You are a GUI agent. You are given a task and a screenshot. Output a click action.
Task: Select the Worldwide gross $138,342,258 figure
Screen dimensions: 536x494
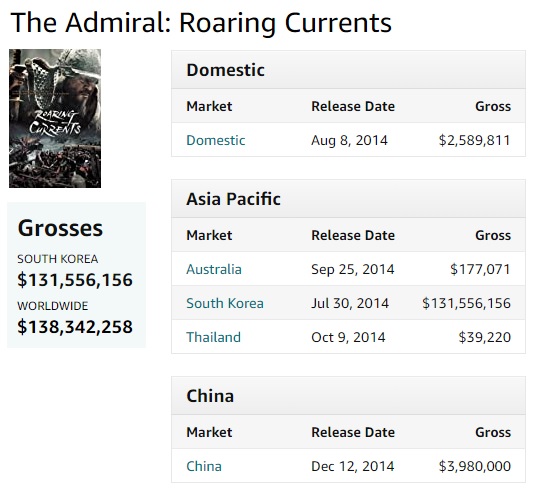pos(75,326)
